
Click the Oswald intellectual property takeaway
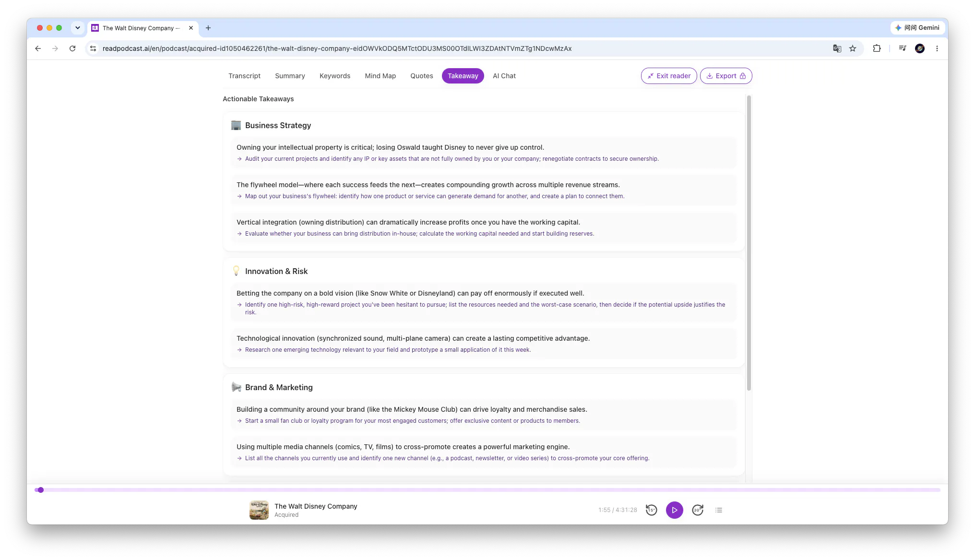tap(390, 147)
